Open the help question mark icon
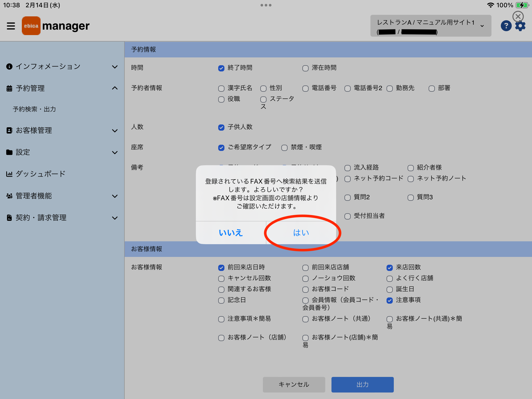Image resolution: width=532 pixels, height=399 pixels. click(506, 26)
